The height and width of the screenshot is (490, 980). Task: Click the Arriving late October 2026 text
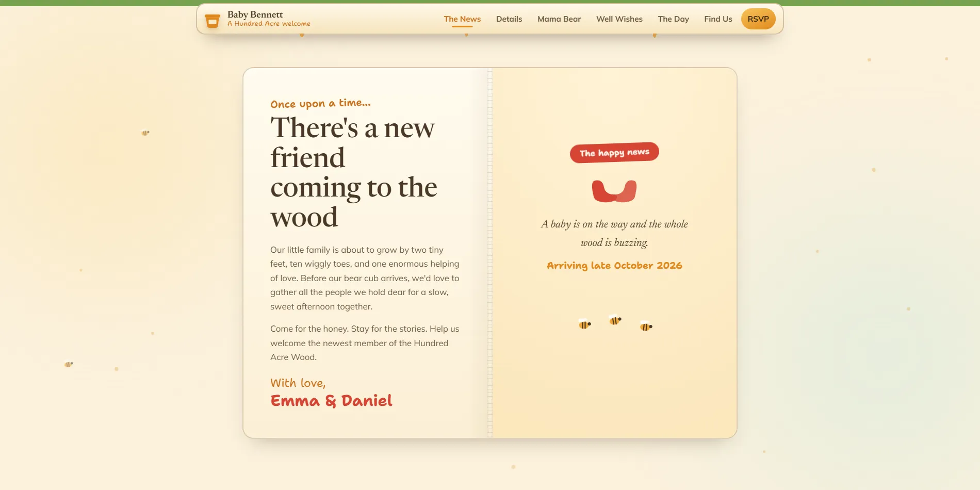pos(614,266)
